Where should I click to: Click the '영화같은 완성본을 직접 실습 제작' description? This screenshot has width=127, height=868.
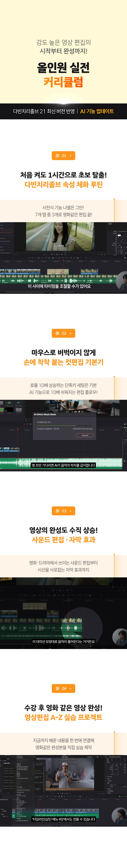click(x=63, y=747)
